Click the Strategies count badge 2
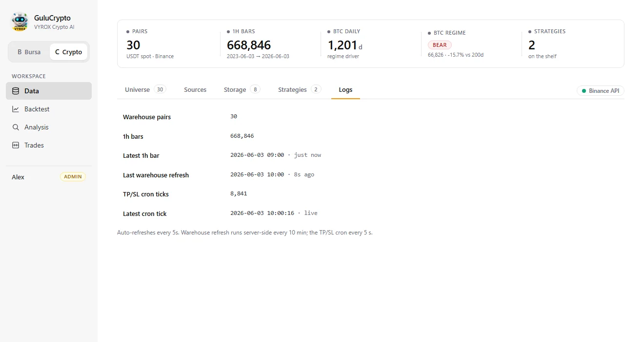 point(316,89)
